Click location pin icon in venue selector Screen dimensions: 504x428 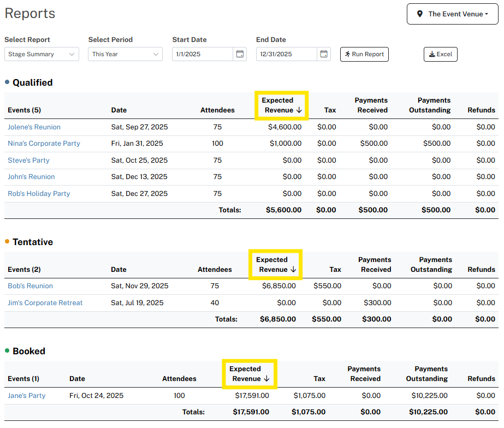tap(420, 14)
